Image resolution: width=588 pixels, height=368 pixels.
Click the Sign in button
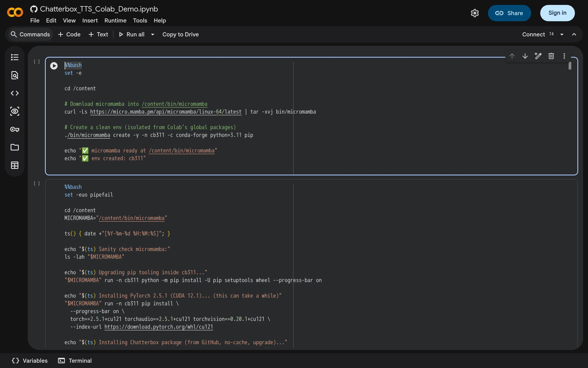[557, 13]
